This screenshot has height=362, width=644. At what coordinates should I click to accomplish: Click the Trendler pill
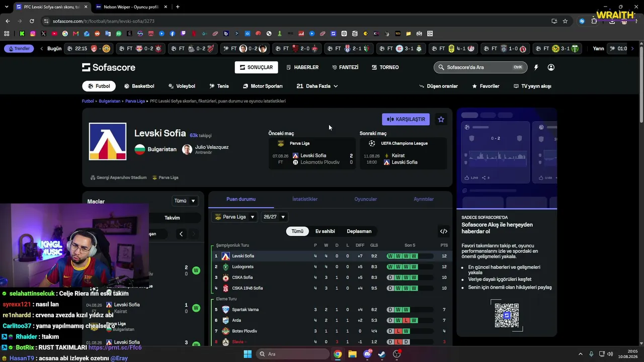(19, 49)
